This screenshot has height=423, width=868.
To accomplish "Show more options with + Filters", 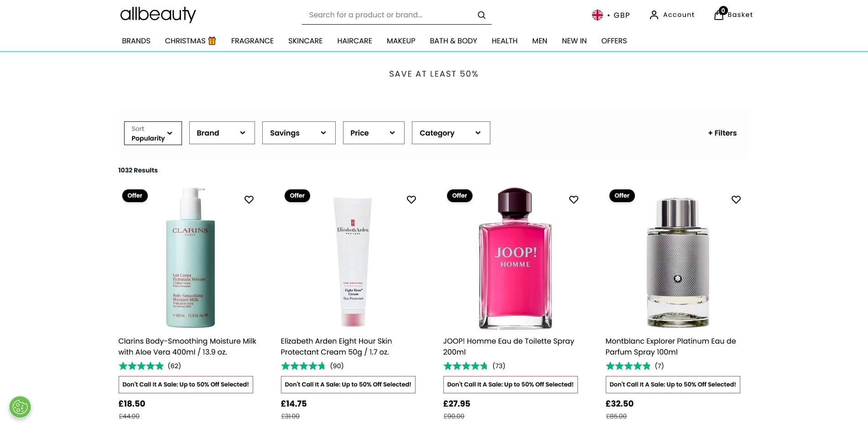I will 722,133.
